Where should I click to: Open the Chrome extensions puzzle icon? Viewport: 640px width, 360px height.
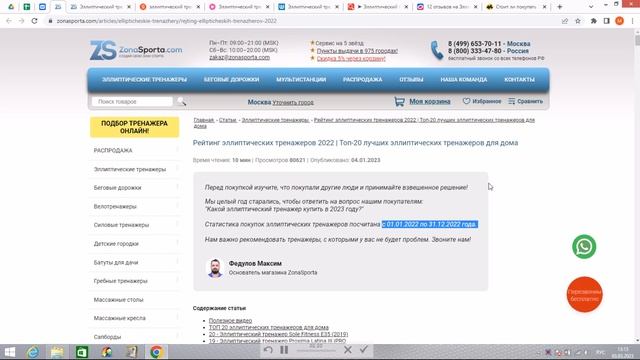[x=593, y=21]
